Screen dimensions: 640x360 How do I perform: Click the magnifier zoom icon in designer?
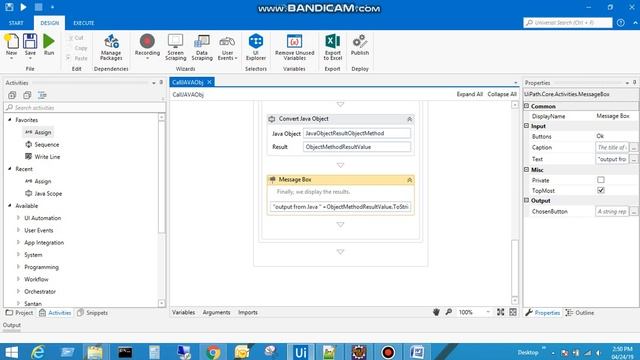pyautogui.click(x=449, y=312)
